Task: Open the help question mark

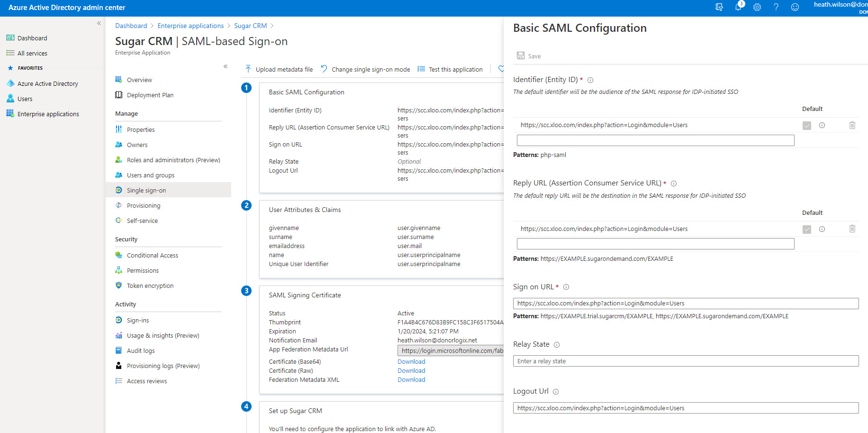Action: point(776,7)
